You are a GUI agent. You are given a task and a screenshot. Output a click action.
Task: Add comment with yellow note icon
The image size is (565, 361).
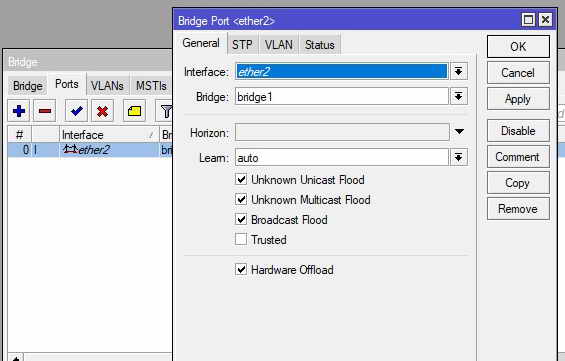[134, 111]
